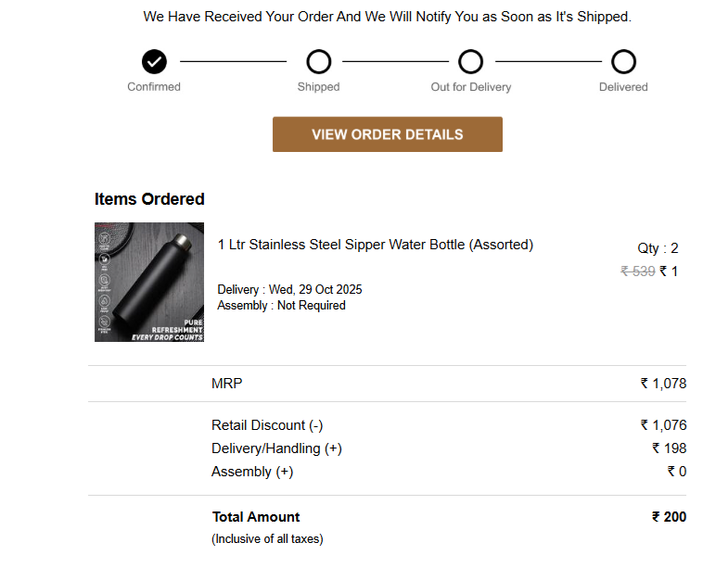728x568 pixels.
Task: Click the Delivery/Handling (+) row label
Action: [x=276, y=448]
